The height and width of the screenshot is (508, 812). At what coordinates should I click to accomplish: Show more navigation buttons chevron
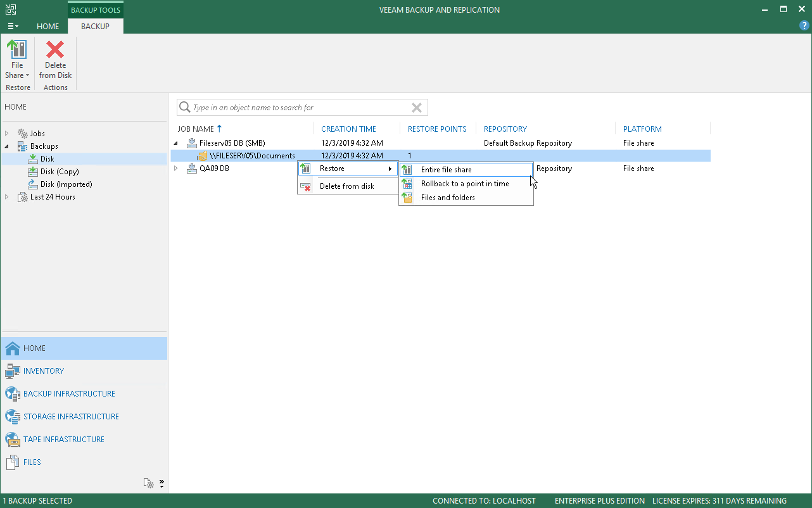click(x=162, y=483)
